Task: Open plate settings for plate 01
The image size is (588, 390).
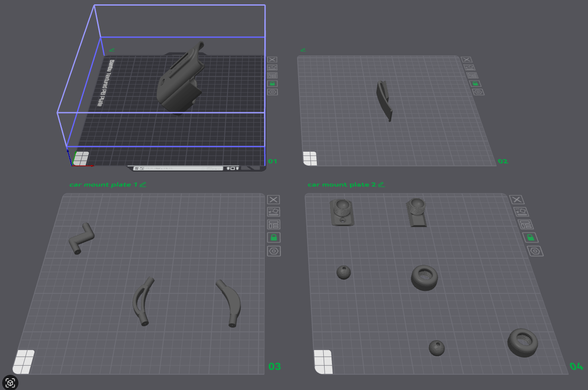Action: (x=272, y=92)
